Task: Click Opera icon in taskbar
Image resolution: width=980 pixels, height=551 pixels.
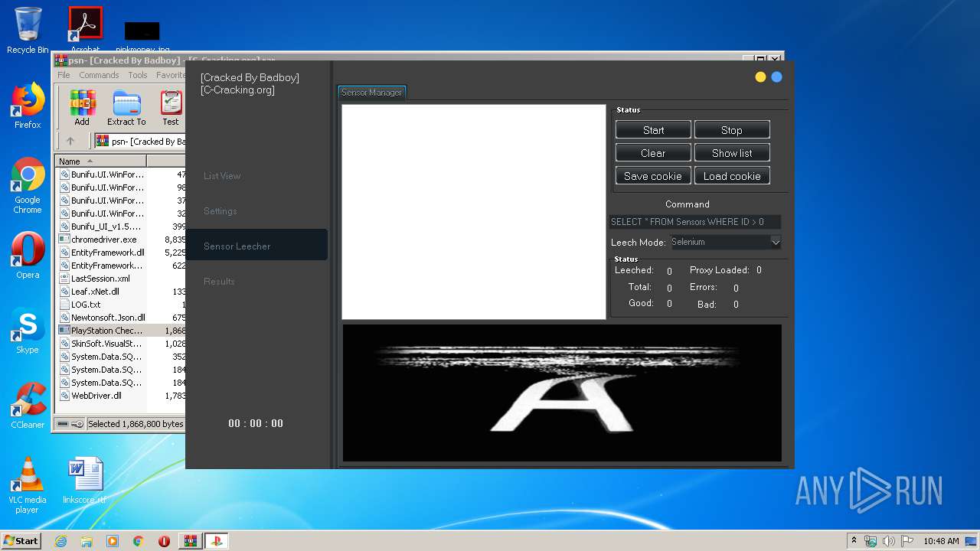Action: 164,541
